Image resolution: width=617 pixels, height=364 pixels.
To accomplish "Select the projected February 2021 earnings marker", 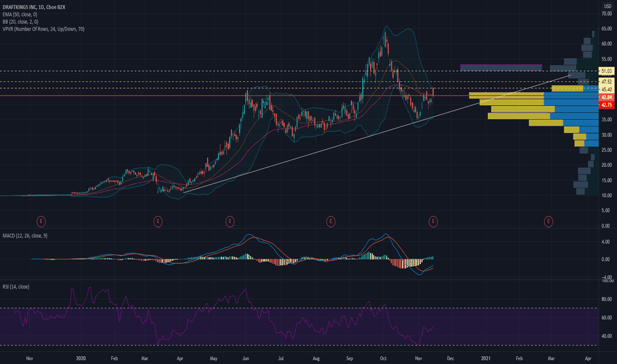I will (548, 222).
